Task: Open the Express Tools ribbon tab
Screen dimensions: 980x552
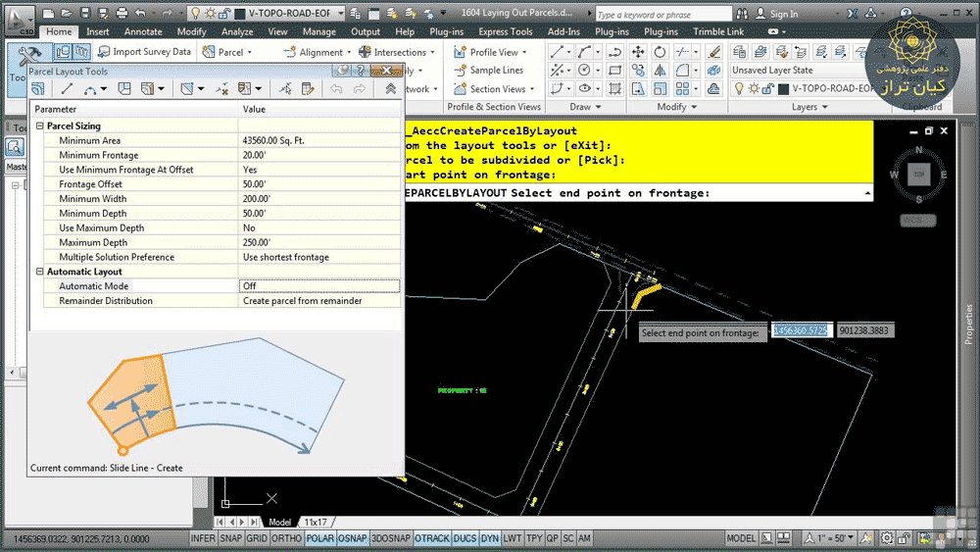Action: tap(505, 31)
